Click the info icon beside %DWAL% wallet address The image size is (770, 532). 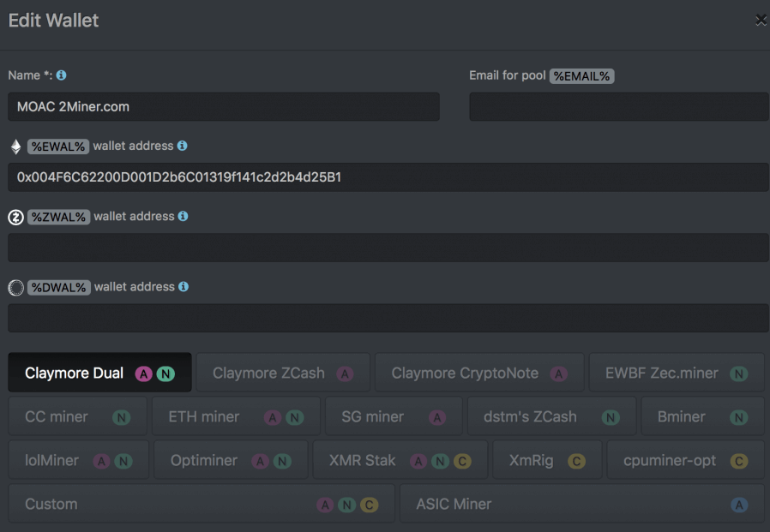[x=183, y=287]
